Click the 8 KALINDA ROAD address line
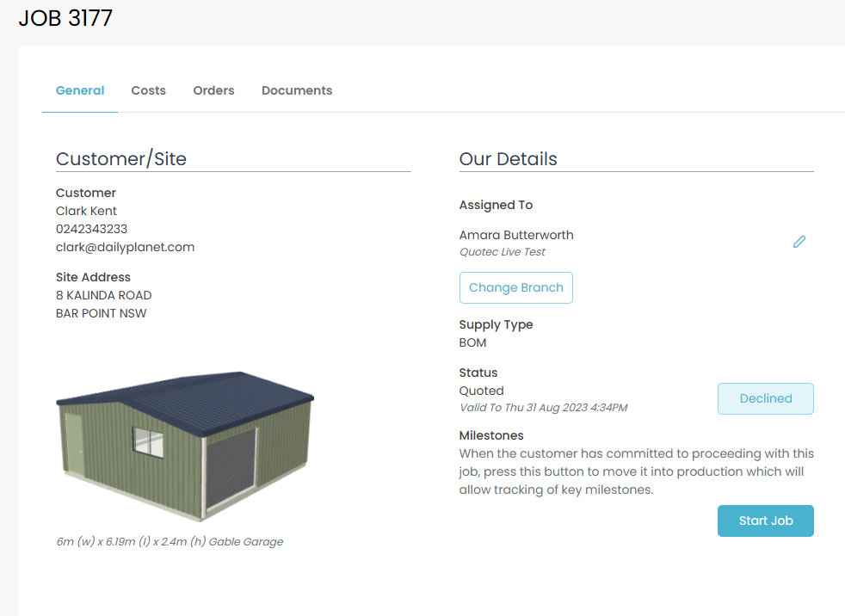845x616 pixels. tap(103, 295)
